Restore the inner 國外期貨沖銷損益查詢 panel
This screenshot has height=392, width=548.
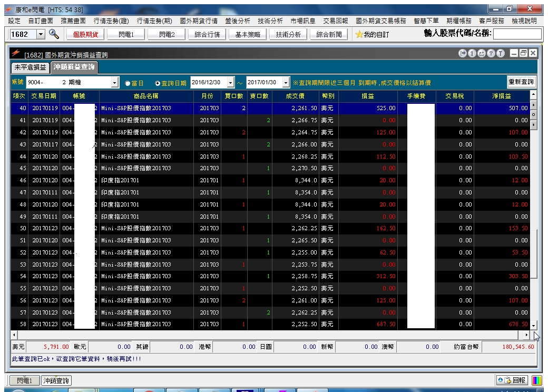pos(523,53)
